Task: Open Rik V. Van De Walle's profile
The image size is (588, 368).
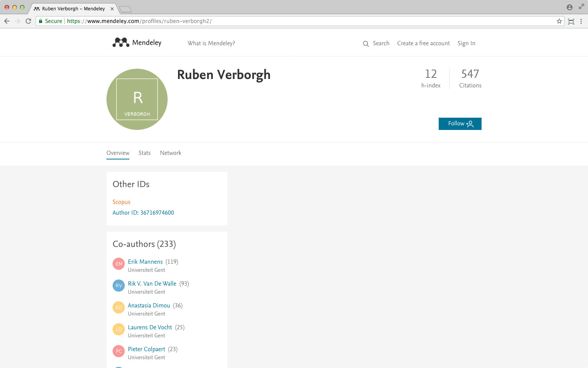Action: pyautogui.click(x=152, y=284)
